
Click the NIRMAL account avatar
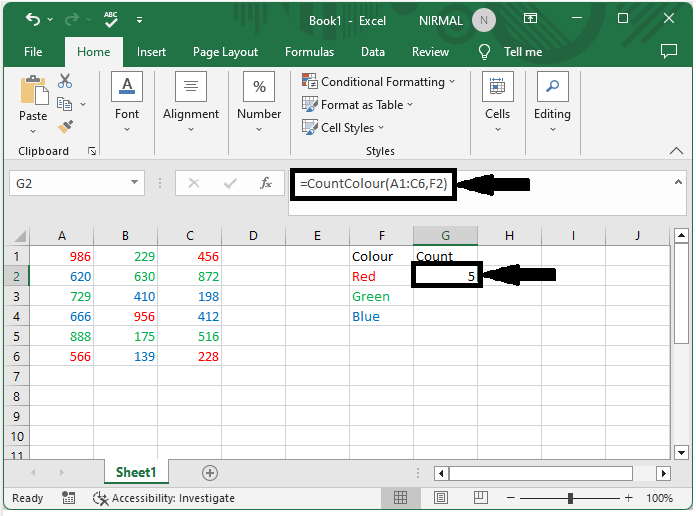(483, 20)
